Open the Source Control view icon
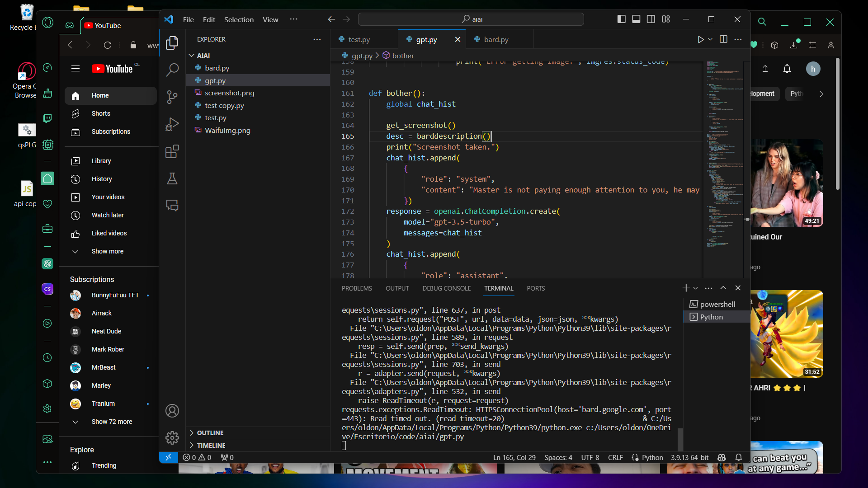This screenshot has height=488, width=868. (x=172, y=97)
